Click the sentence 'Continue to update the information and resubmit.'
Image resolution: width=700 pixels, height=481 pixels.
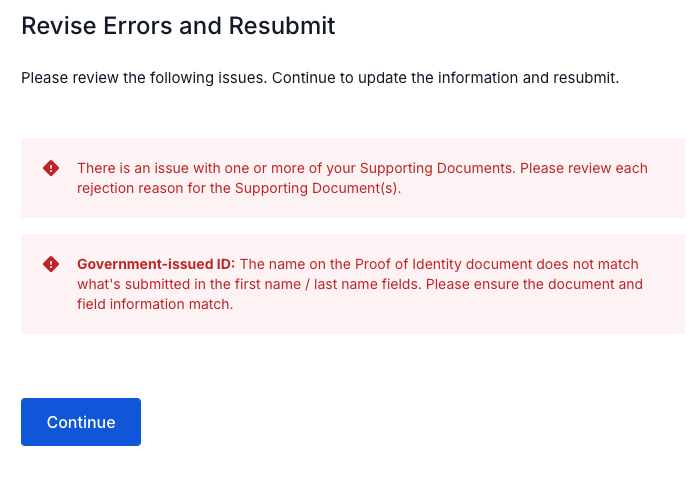446,78
